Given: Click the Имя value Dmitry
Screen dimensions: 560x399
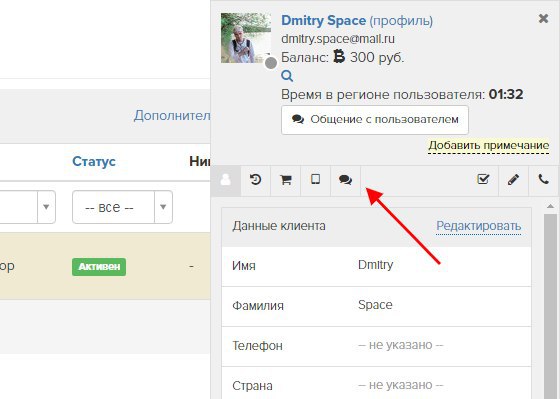Looking at the screenshot, I should 375,265.
